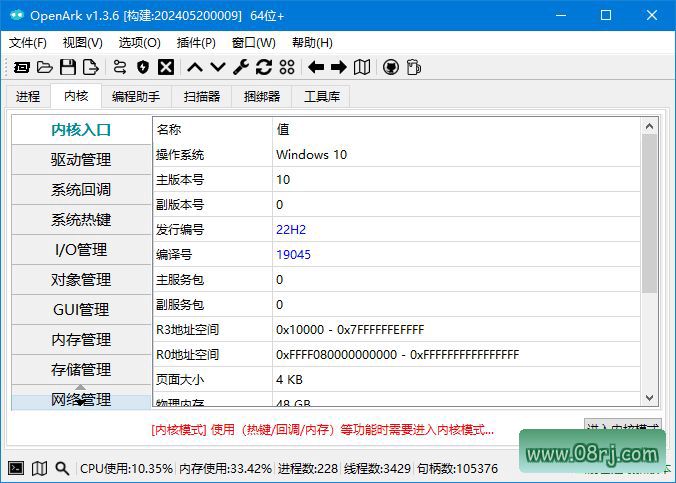Screen dimensions: 676x483
Task: Click the refresh arrows toolbar icon
Action: click(x=264, y=67)
